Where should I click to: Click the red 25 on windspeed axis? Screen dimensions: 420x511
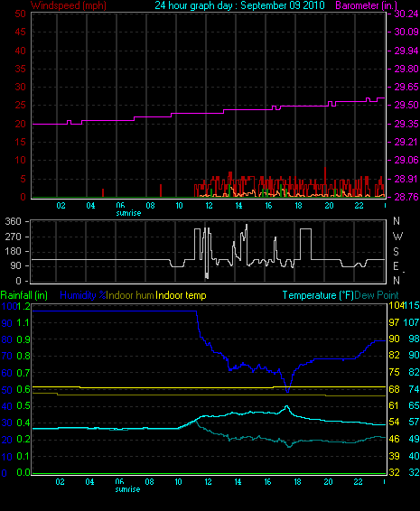[x=20, y=106]
